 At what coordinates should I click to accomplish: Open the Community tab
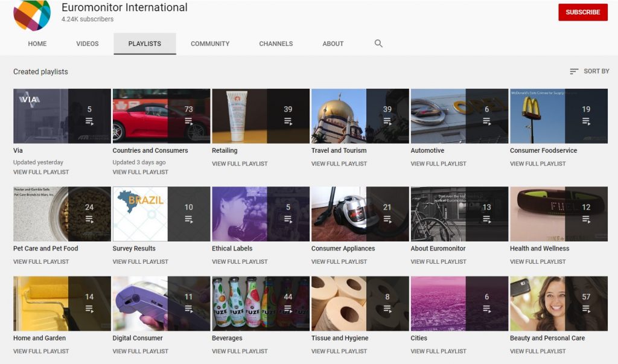coord(210,44)
